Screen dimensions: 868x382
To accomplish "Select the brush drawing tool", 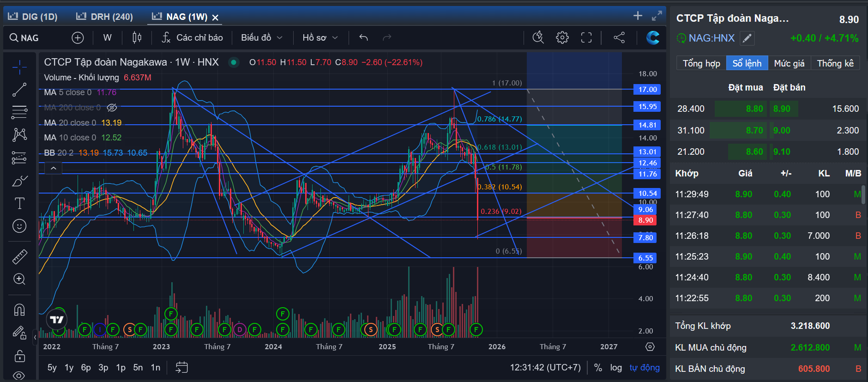I will 19,181.
